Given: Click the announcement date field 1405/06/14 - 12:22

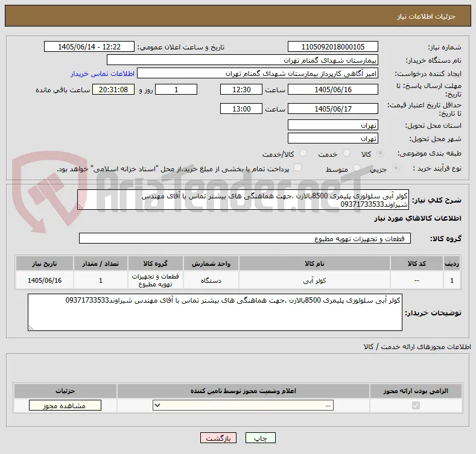Looking at the screenshot, I should pos(89,47).
